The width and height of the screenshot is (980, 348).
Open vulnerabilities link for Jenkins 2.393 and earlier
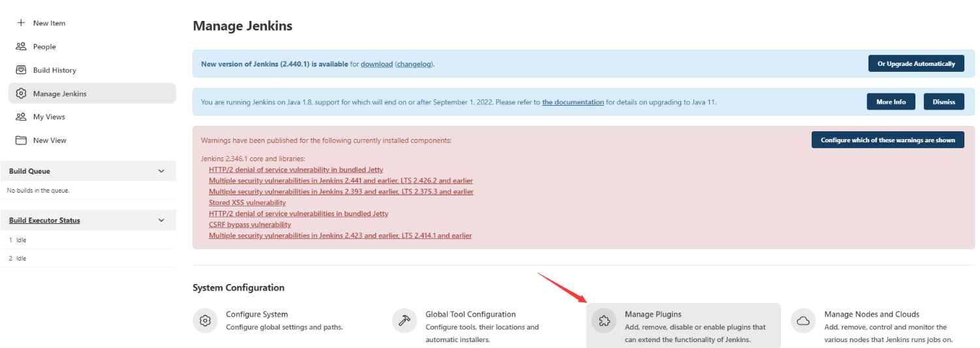[341, 191]
